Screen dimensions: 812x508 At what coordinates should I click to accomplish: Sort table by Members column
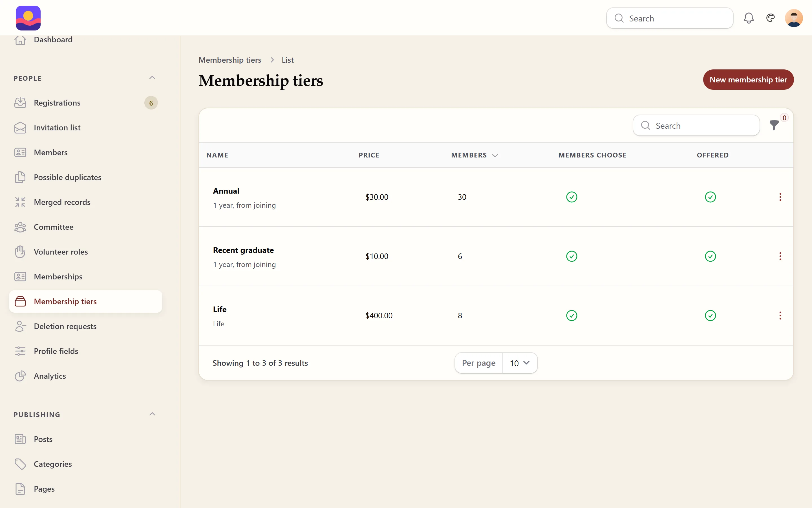pos(474,155)
